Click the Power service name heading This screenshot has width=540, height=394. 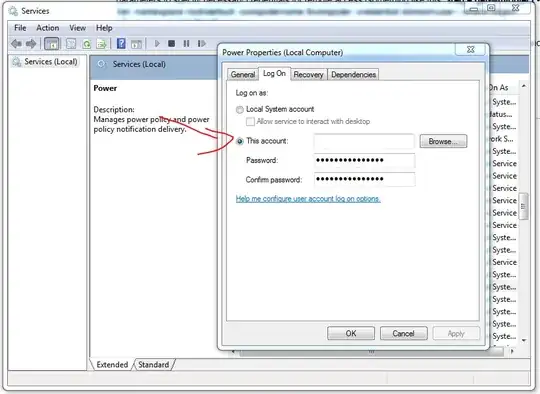click(105, 88)
